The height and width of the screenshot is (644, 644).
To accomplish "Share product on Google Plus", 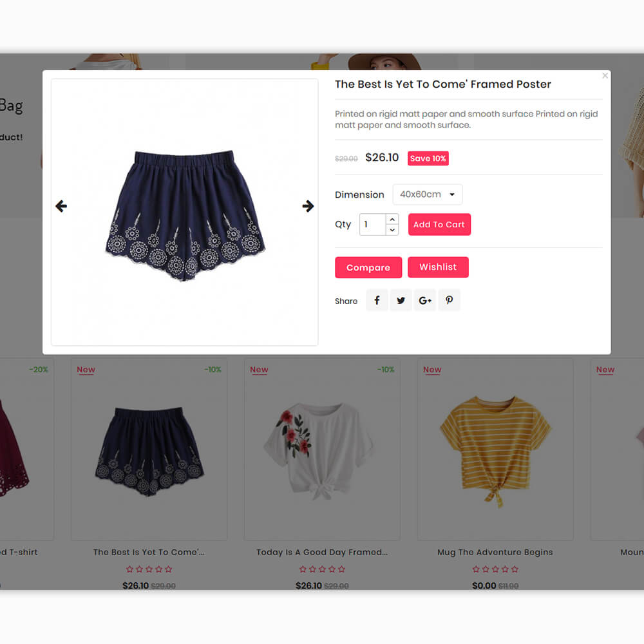I will 425,300.
